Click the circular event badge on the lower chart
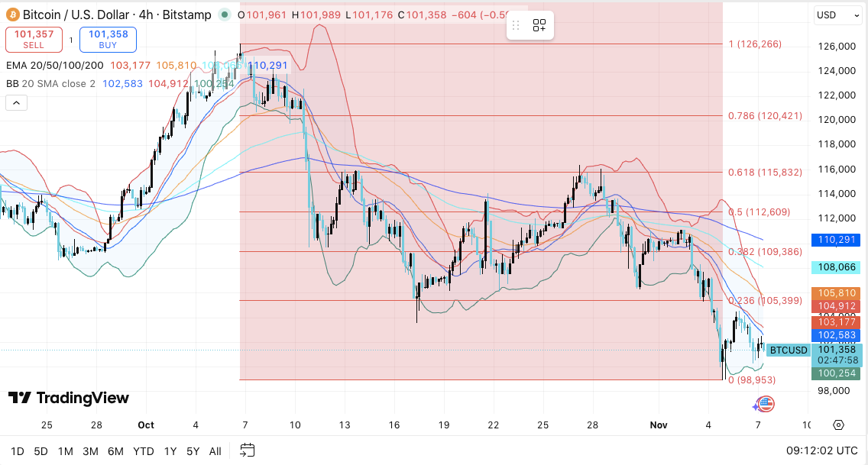The height and width of the screenshot is (465, 868). click(x=766, y=403)
